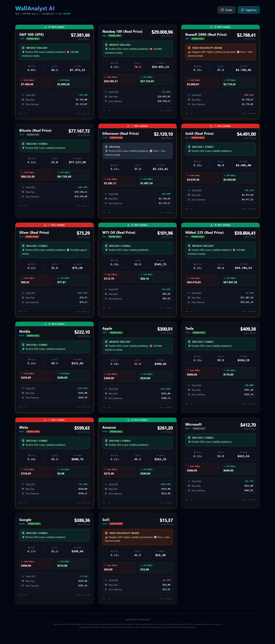Click the SELL SIGNAL banner on Gold card
Screen dimensions: 275x644
pyautogui.click(x=220, y=126)
